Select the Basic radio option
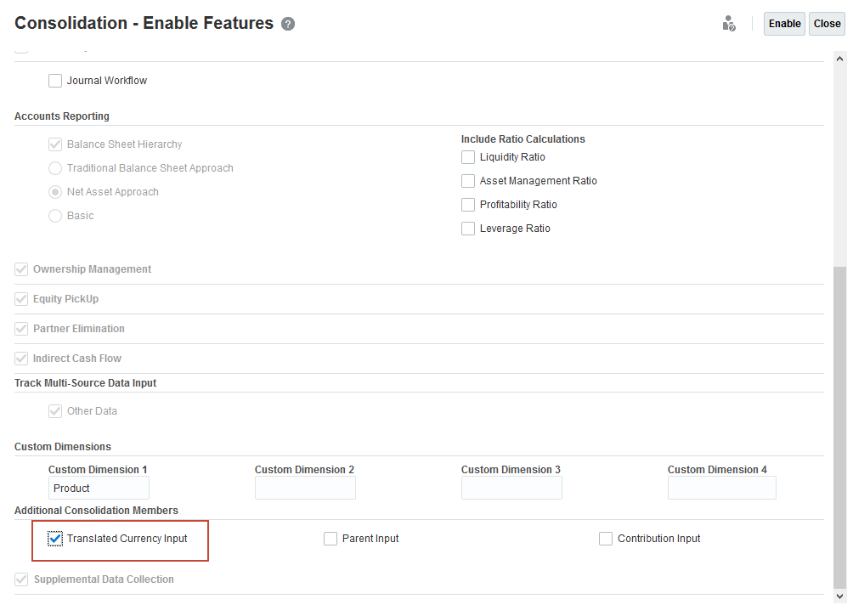This screenshot has width=853, height=616. (x=55, y=216)
